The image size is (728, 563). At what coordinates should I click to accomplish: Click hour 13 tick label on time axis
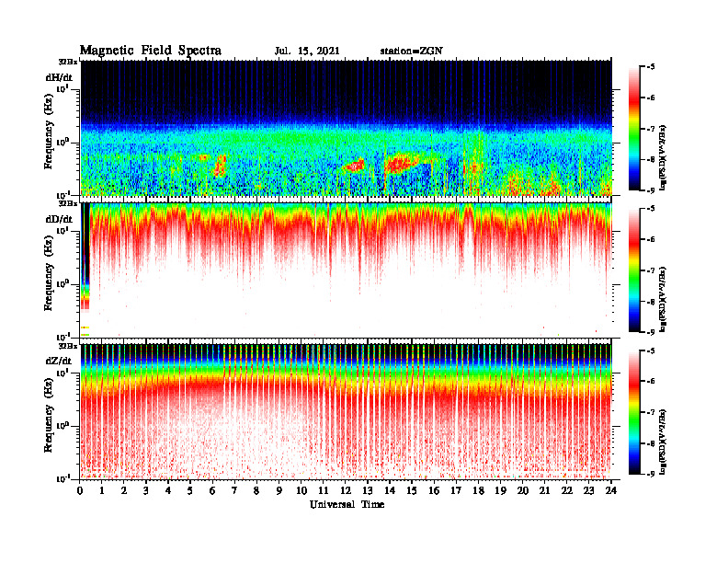[368, 490]
